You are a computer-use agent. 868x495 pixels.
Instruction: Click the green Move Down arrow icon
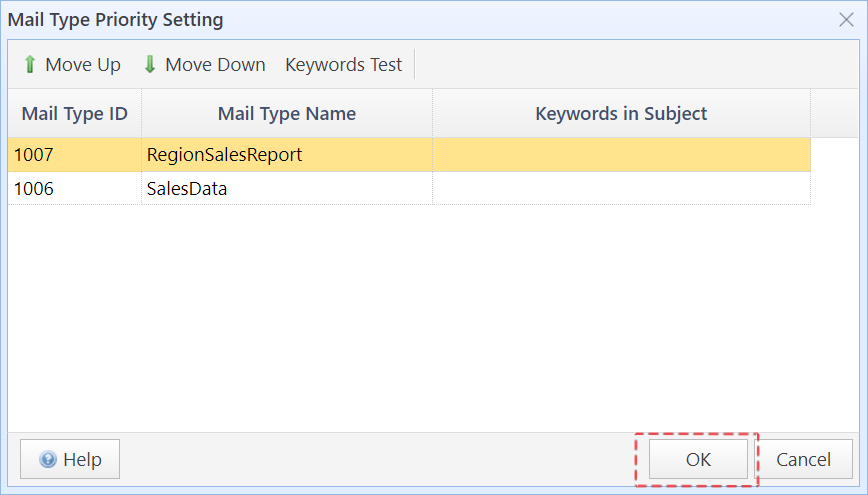(x=150, y=65)
